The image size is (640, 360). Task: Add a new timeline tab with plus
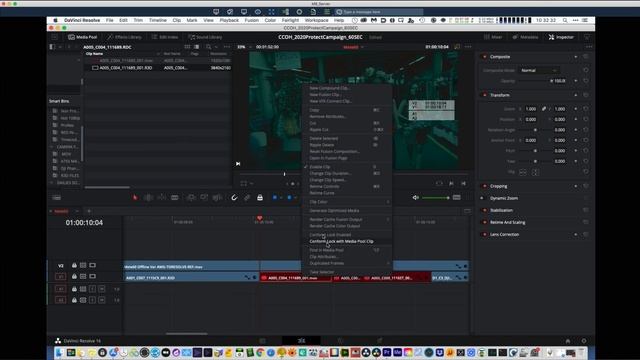[x=89, y=211]
